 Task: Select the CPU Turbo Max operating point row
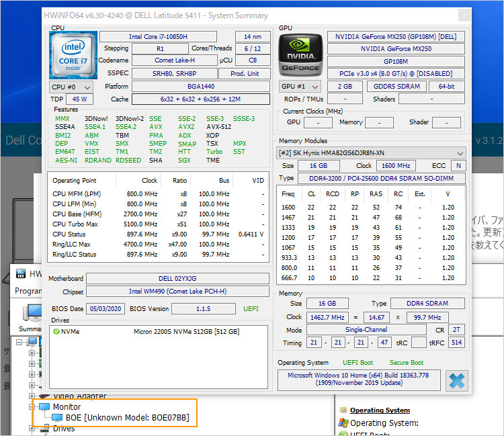pos(158,224)
